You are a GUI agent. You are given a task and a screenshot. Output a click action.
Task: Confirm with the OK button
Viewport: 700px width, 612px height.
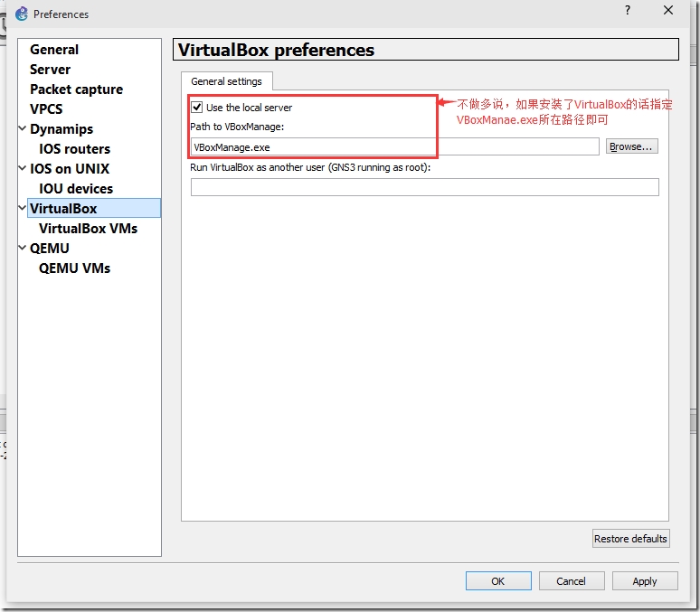coord(498,581)
